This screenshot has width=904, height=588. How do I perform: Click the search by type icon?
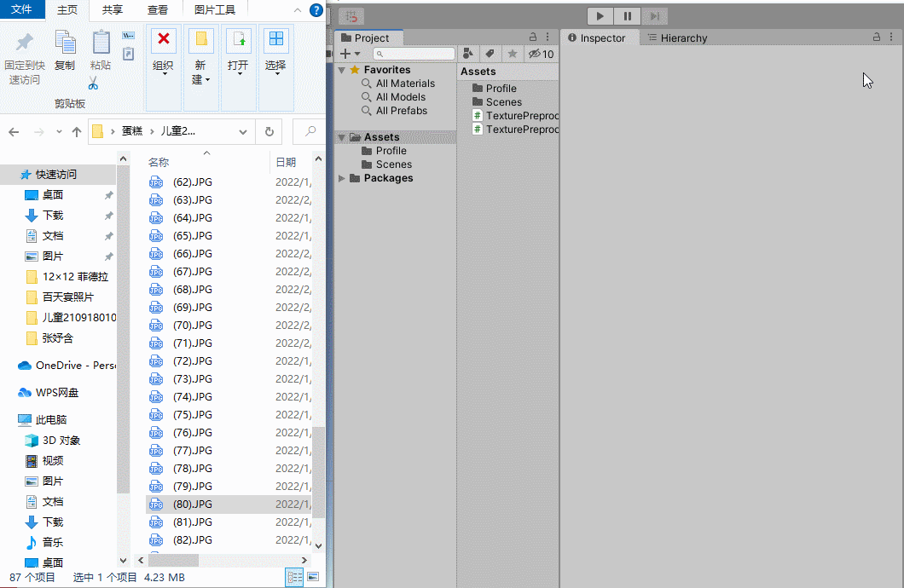(x=470, y=53)
